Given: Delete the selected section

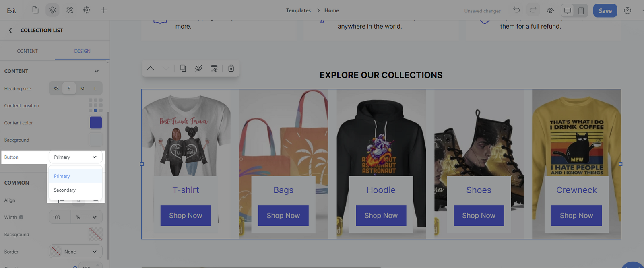Looking at the screenshot, I should pos(231,68).
